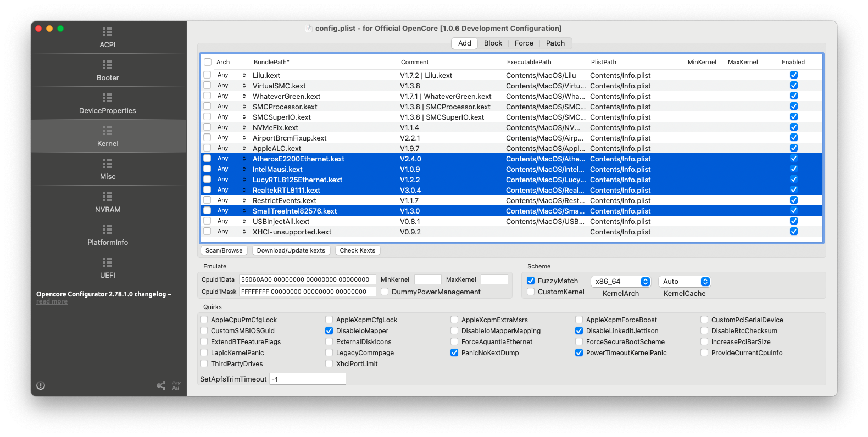868x437 pixels.
Task: Enable the AppleCpuPmCfgLock quirk
Action: pos(204,320)
